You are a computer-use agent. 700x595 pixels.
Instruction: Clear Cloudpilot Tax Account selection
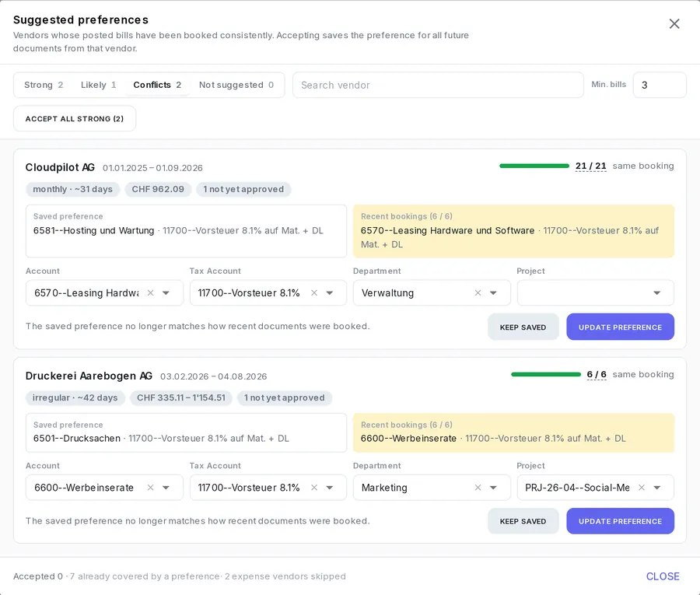[x=314, y=292]
